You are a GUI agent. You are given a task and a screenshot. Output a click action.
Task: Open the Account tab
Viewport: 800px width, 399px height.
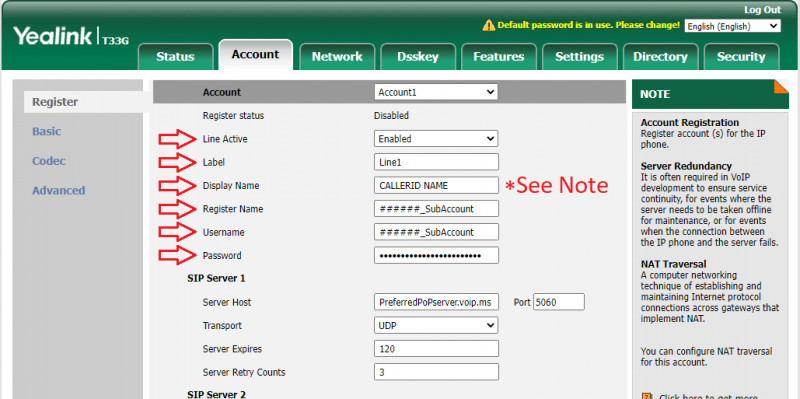pyautogui.click(x=256, y=55)
